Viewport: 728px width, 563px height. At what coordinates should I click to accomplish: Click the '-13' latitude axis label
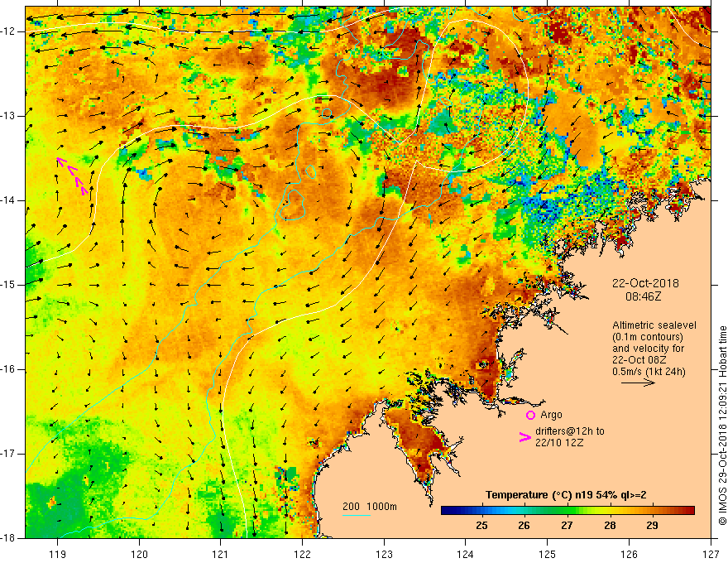[9, 116]
